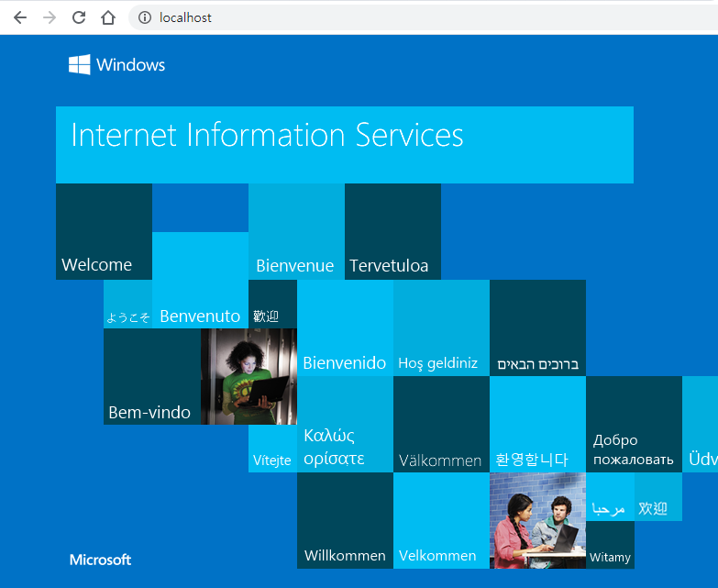The image size is (718, 588).
Task: Select the Hoş geldiniz tile
Action: point(441,327)
